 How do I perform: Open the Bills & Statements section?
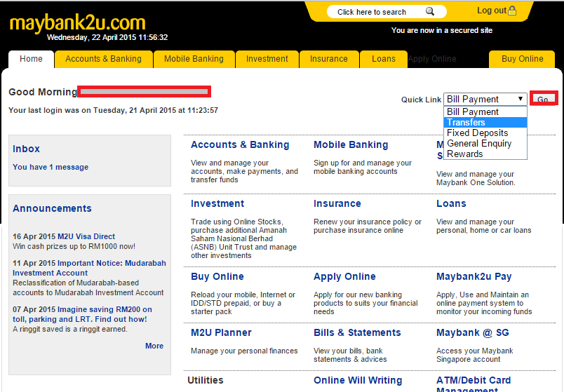[x=357, y=332]
